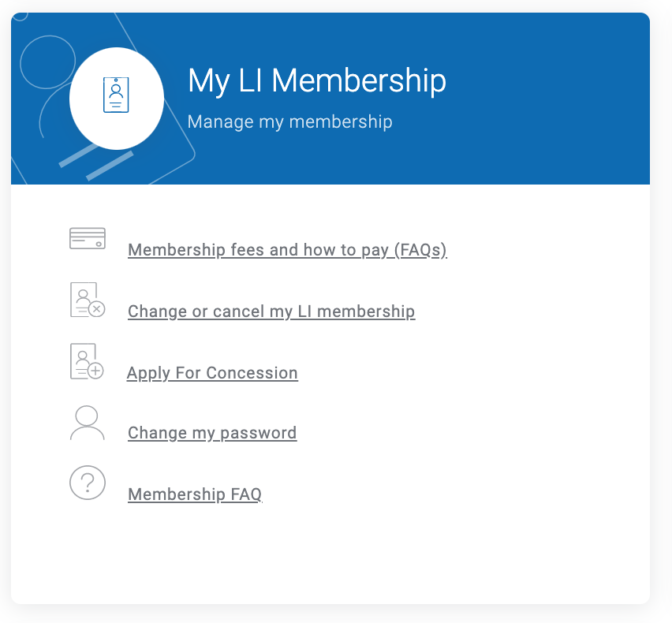Open Change or cancel my LI membership
This screenshot has width=672, height=623.
(271, 311)
